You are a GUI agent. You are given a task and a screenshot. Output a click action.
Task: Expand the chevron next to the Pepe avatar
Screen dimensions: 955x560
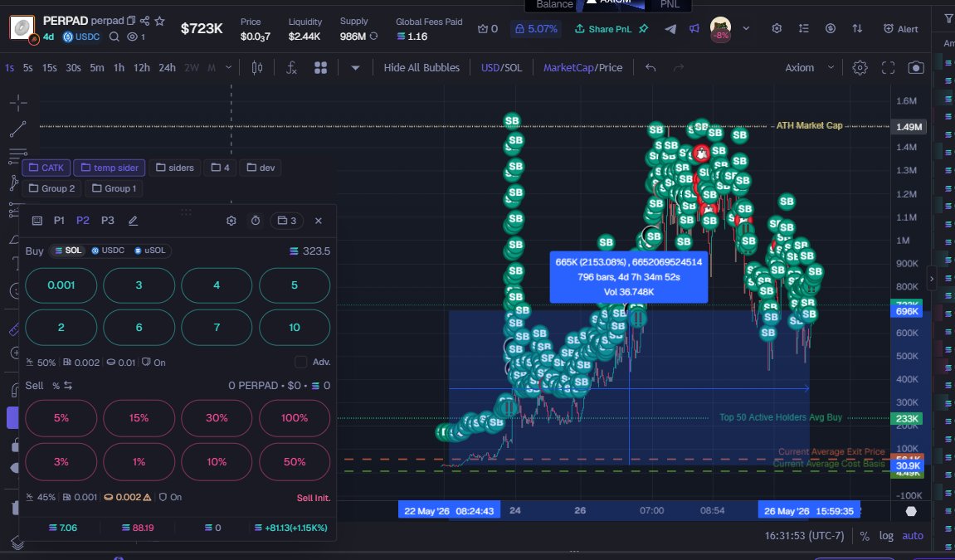click(746, 28)
